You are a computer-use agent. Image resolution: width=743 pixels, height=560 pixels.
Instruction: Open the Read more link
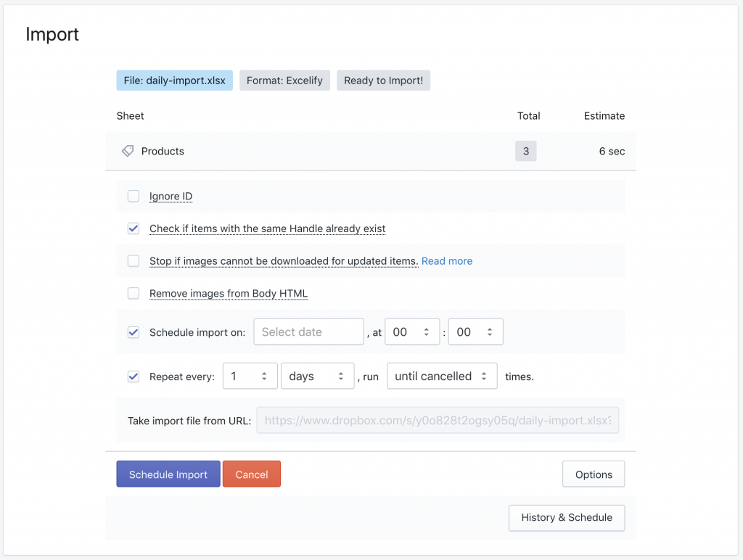(446, 261)
